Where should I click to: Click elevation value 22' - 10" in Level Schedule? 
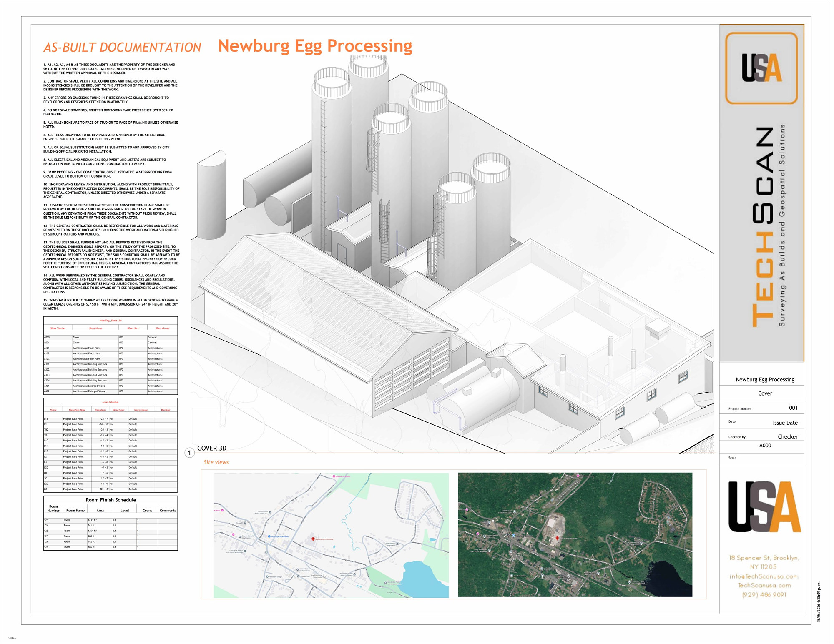[104, 489]
